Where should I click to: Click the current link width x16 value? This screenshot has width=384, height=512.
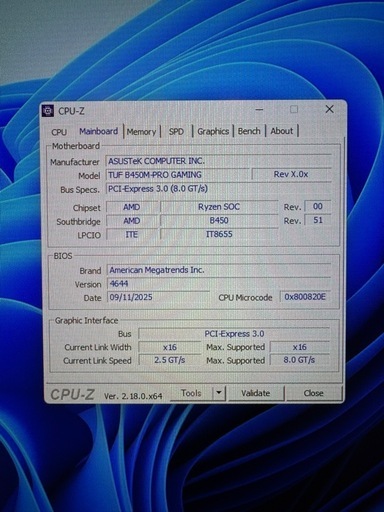pyautogui.click(x=170, y=347)
